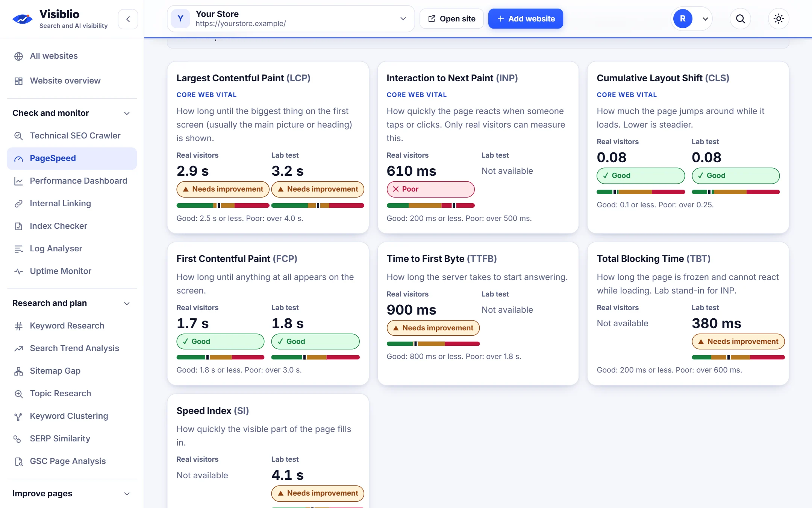Click the Sitemap Gap hierarchy icon
812x508 pixels.
pos(18,371)
